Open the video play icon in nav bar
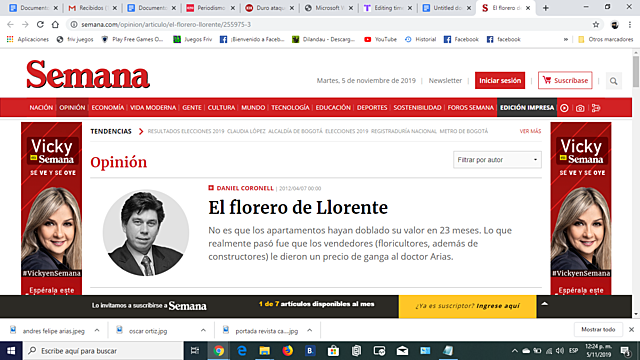Image resolution: width=640 pixels, height=360 pixels. [564, 108]
